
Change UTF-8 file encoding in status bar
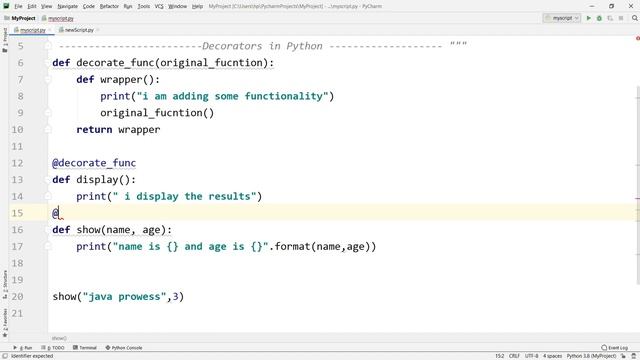[x=531, y=356]
